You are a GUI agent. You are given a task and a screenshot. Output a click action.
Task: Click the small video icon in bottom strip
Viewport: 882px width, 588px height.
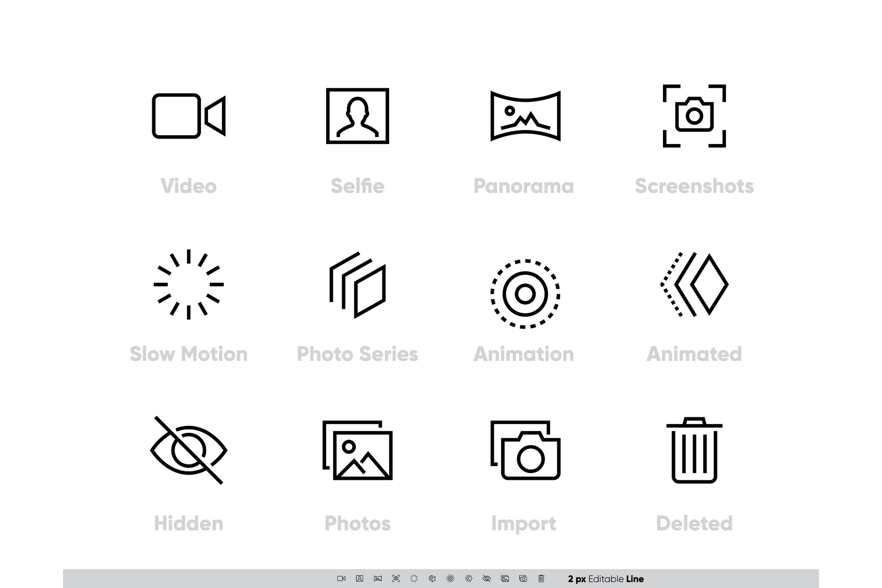[x=341, y=578]
